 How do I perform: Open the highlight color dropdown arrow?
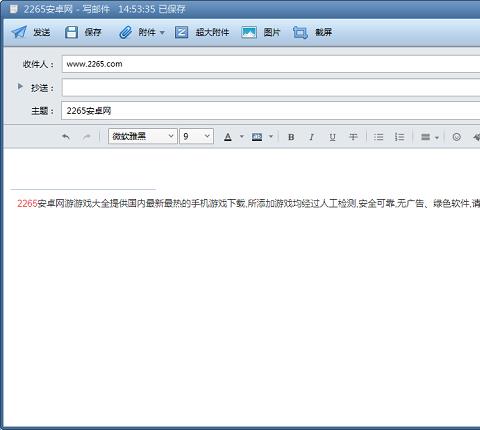tap(271, 136)
